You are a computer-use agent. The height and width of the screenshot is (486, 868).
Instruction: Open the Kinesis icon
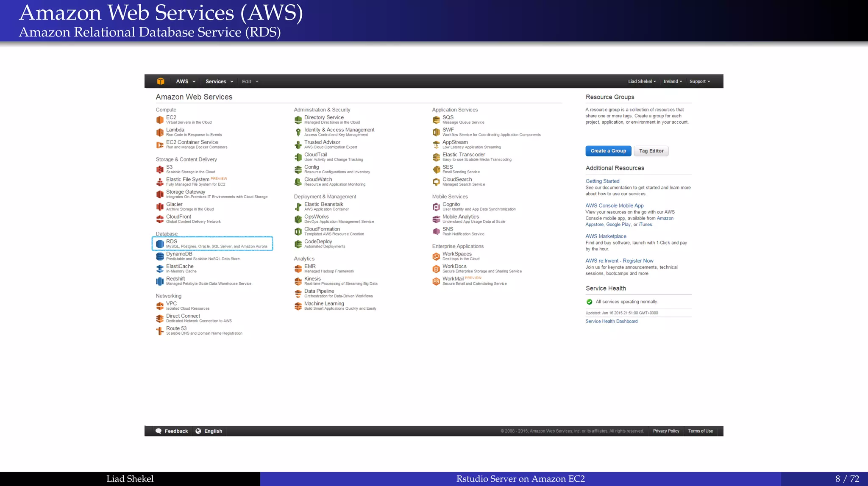tap(298, 281)
